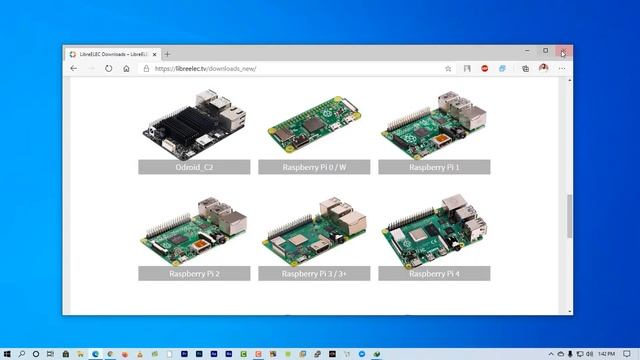
Task: Go back using the browser back arrow
Action: (x=73, y=69)
